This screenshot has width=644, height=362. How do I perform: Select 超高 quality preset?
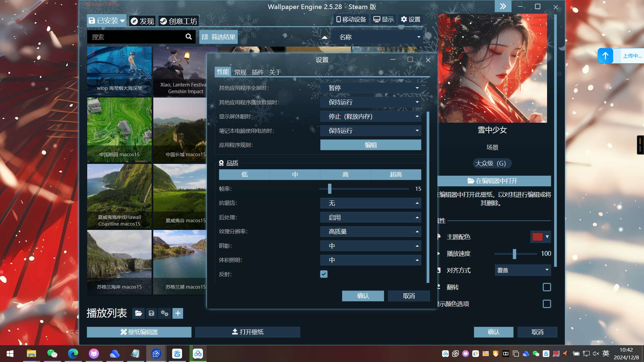(396, 175)
